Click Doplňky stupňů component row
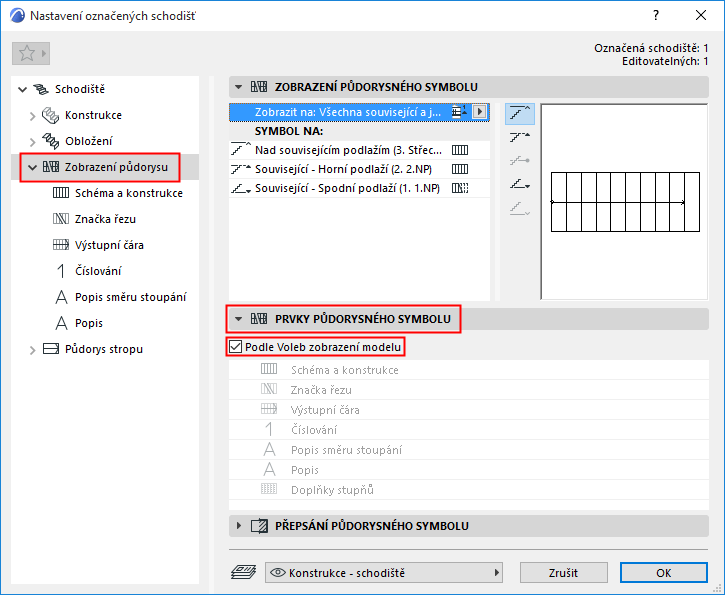Viewport: 725px width, 595px height. pyautogui.click(x=469, y=490)
